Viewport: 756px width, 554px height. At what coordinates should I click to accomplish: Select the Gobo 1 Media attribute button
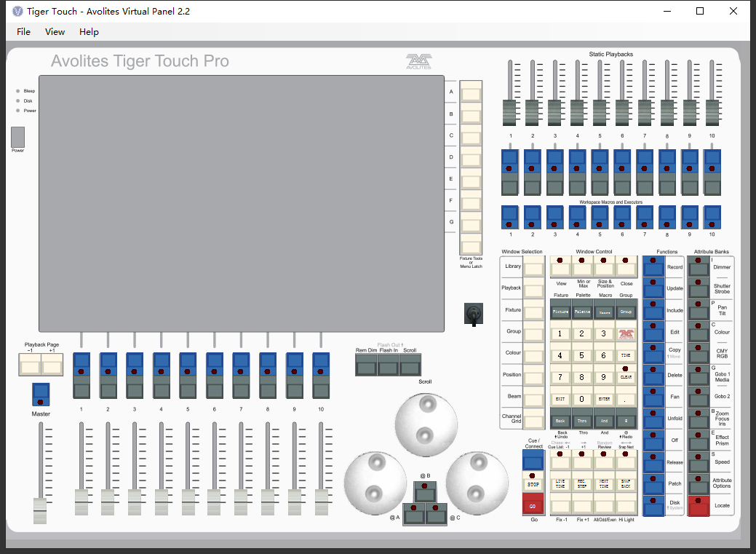pos(698,375)
